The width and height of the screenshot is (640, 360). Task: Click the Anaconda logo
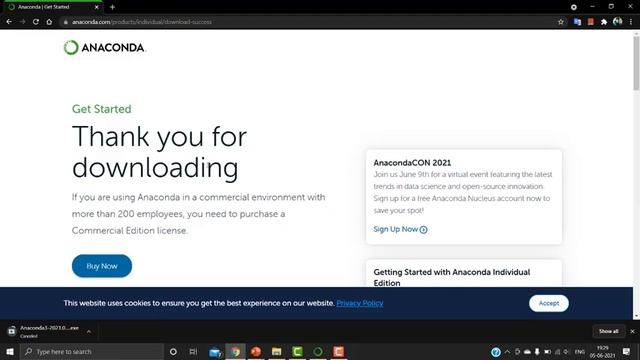[x=105, y=48]
